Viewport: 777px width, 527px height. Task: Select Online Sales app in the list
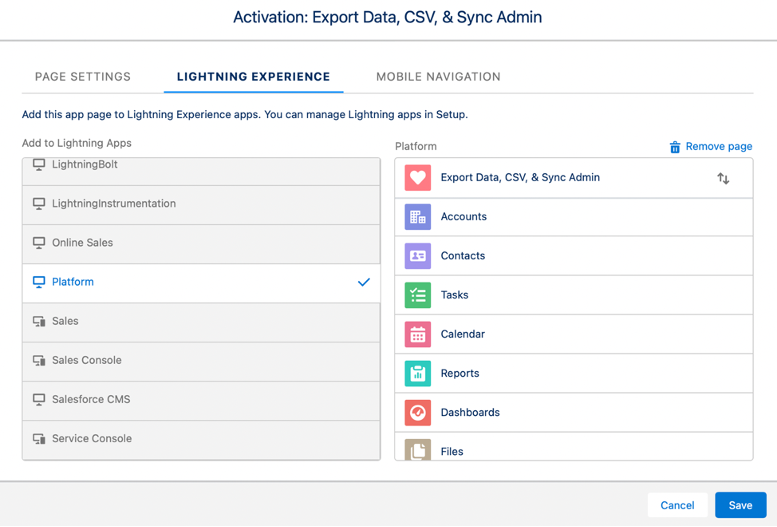82,243
